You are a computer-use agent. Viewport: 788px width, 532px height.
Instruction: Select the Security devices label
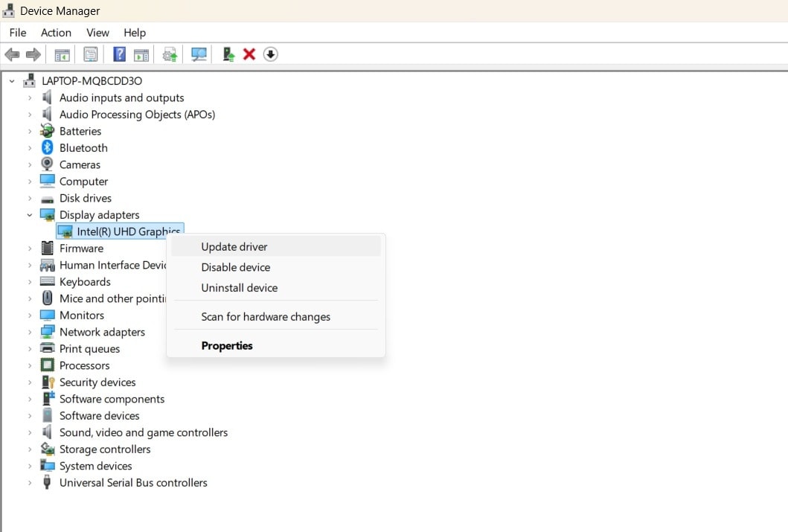coord(97,382)
